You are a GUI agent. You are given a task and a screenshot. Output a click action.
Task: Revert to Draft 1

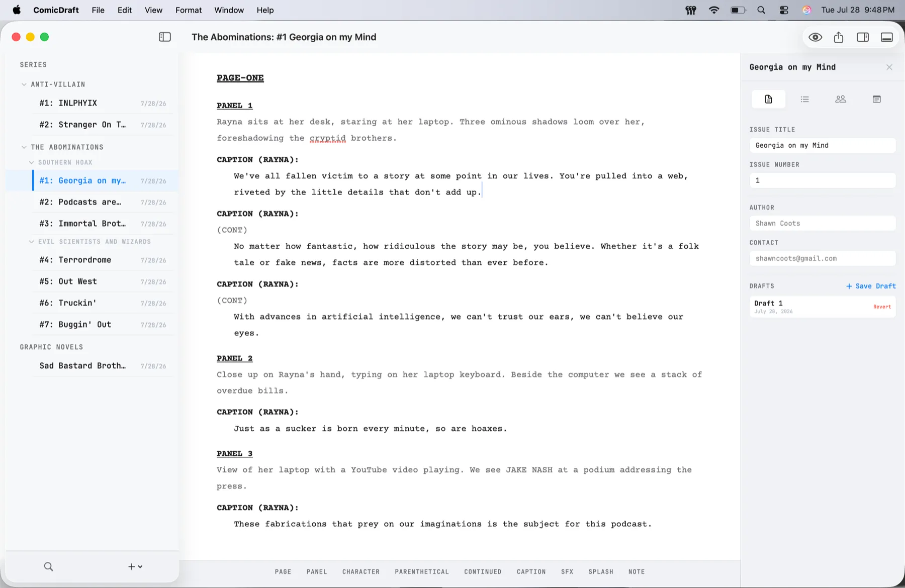pyautogui.click(x=882, y=307)
